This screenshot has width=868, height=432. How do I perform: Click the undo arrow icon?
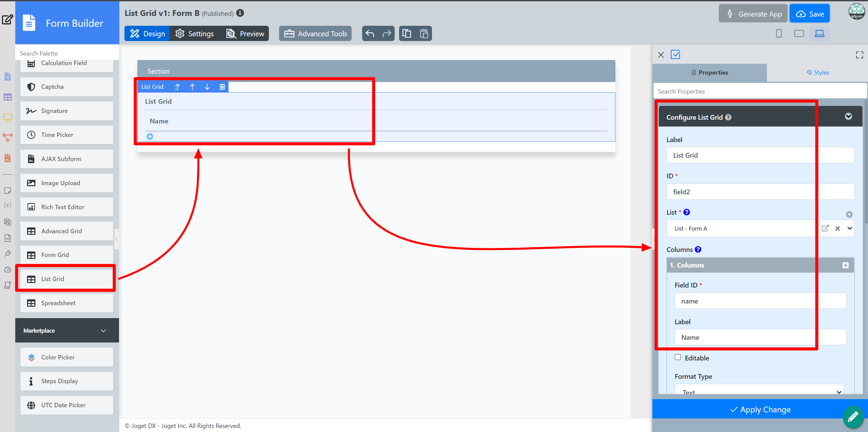coord(370,34)
